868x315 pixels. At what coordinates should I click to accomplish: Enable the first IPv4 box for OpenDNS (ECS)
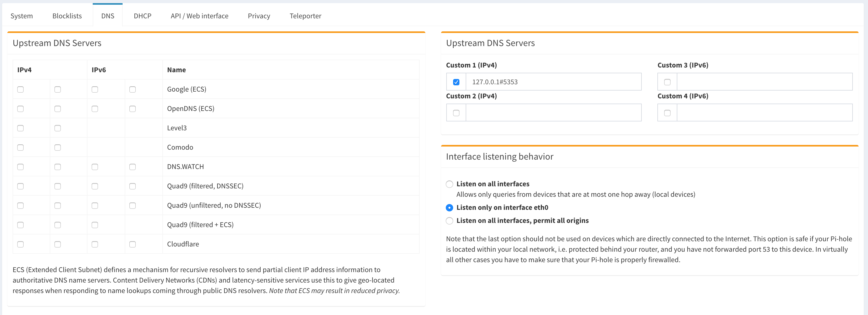coord(20,109)
